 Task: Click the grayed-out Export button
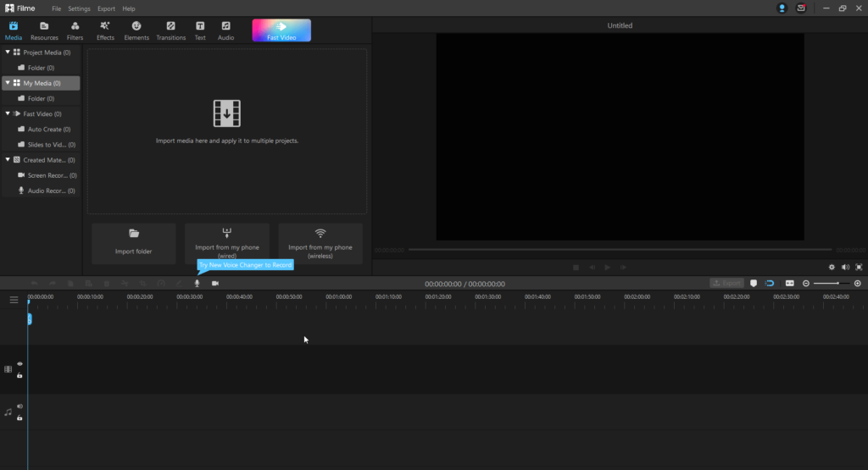pos(726,283)
